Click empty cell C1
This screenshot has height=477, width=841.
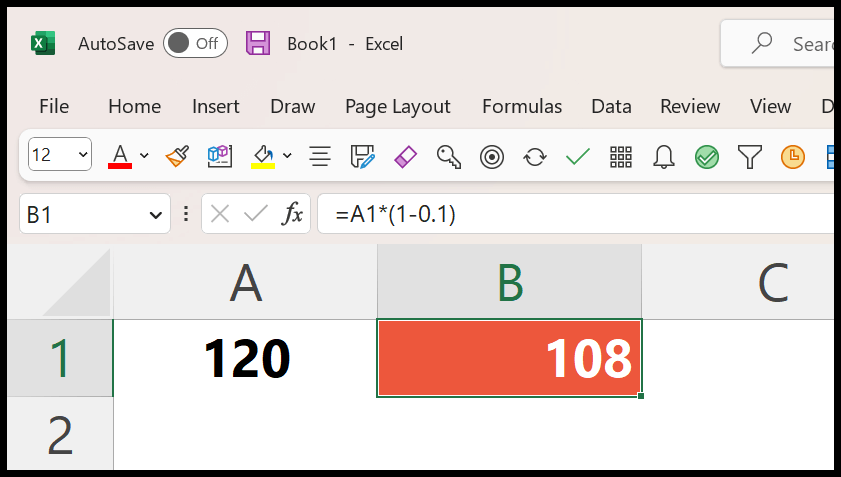738,358
